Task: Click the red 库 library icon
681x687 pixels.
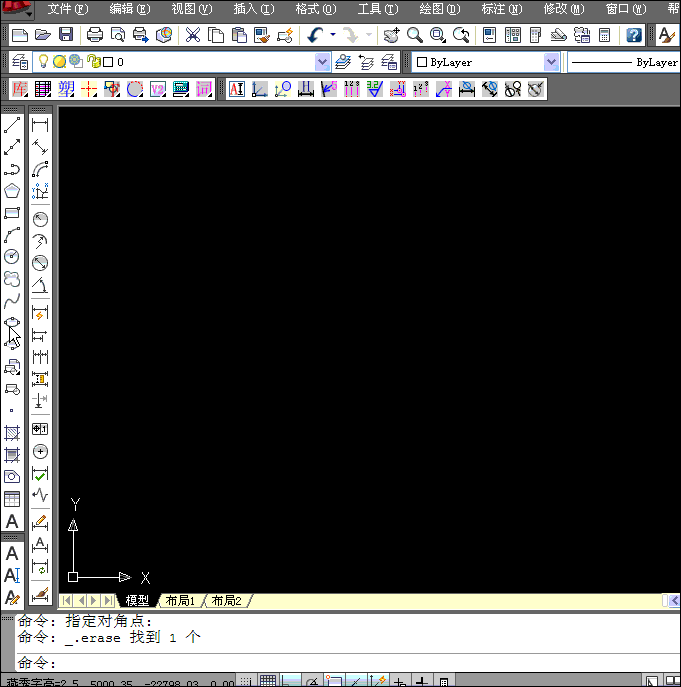Action: [20, 89]
